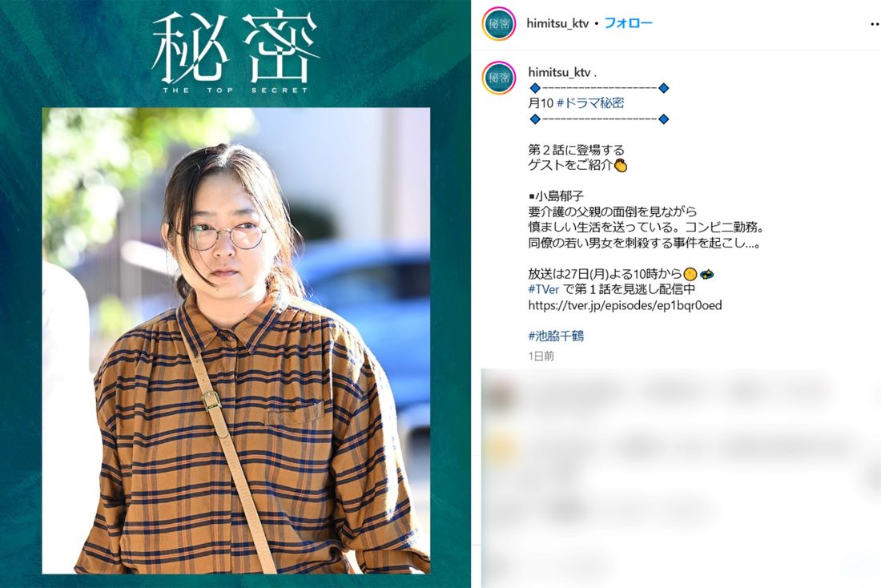
Task: Click the himitsu_ktv avatar beside the caption
Action: point(499,77)
